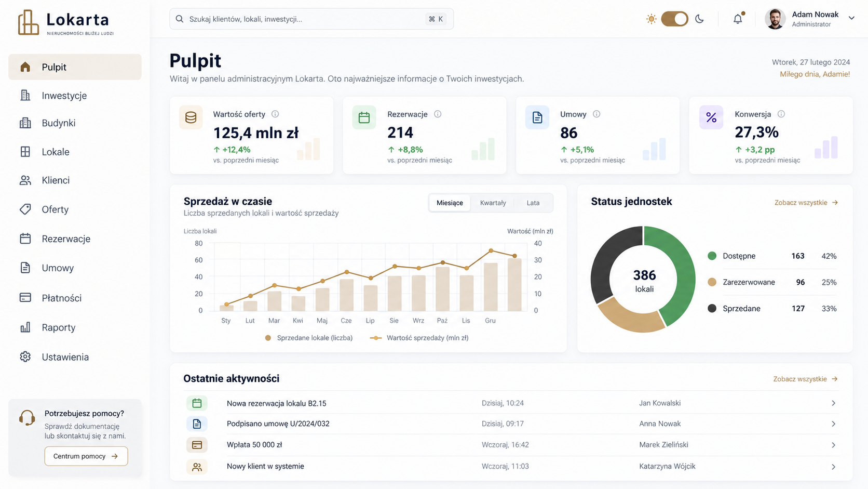Expand the Adam Nowak account menu
Image resolution: width=868 pixels, height=489 pixels.
point(851,18)
